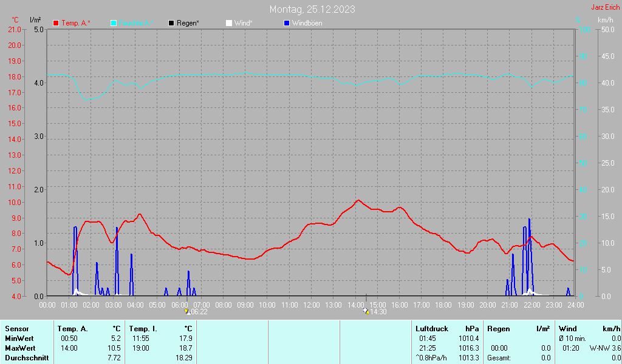This screenshot has width=622, height=364.
Task: Click the cyan humidity legend swatch
Action: point(114,23)
